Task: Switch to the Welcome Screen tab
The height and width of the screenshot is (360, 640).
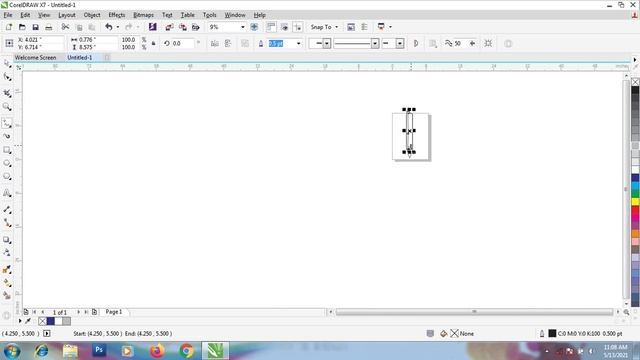Action: pos(36,58)
